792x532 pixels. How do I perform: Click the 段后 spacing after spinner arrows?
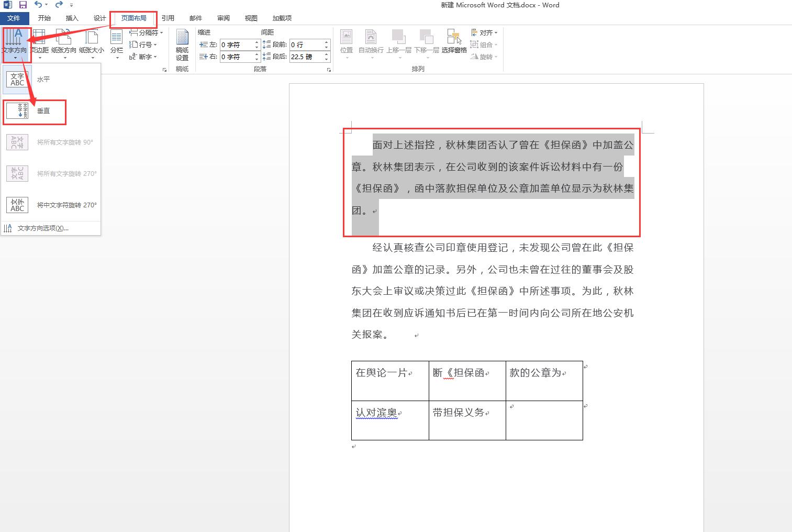click(327, 57)
